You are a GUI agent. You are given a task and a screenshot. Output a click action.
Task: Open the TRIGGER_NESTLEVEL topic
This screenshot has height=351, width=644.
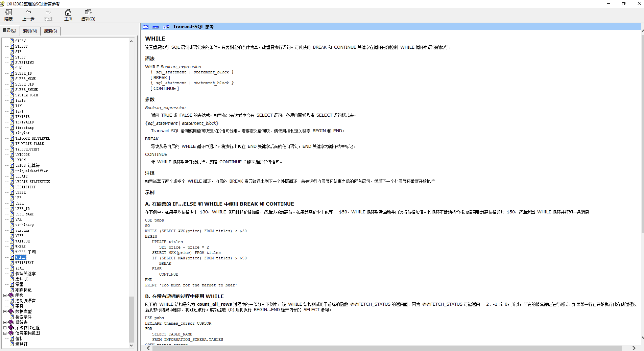[x=32, y=138]
